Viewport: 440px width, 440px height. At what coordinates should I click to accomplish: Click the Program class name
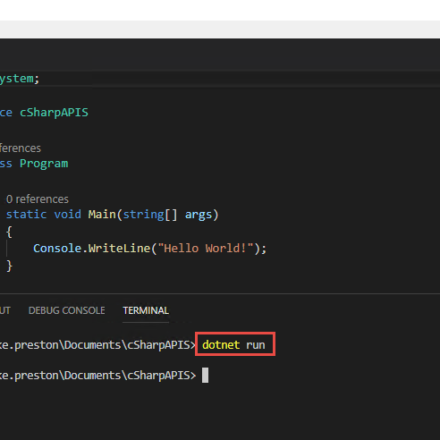tap(44, 163)
